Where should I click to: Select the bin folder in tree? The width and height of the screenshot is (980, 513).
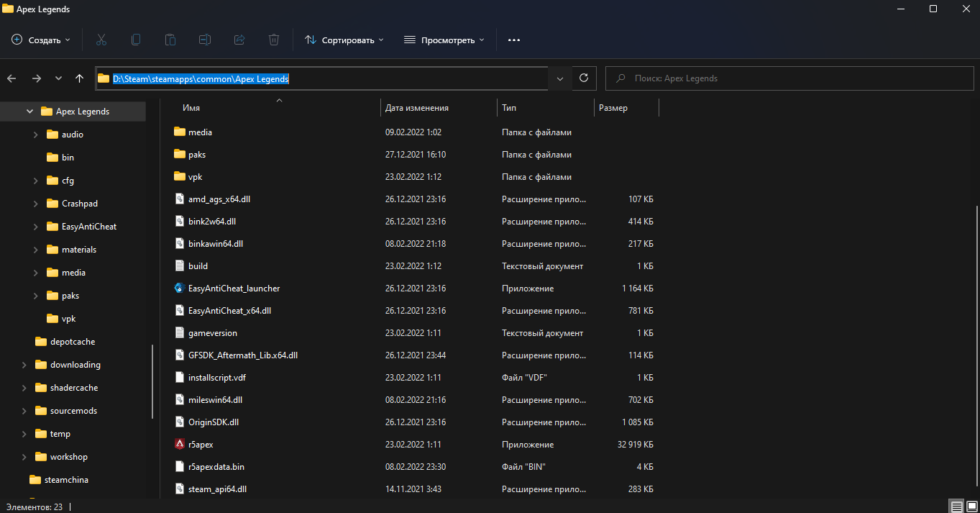pyautogui.click(x=60, y=158)
